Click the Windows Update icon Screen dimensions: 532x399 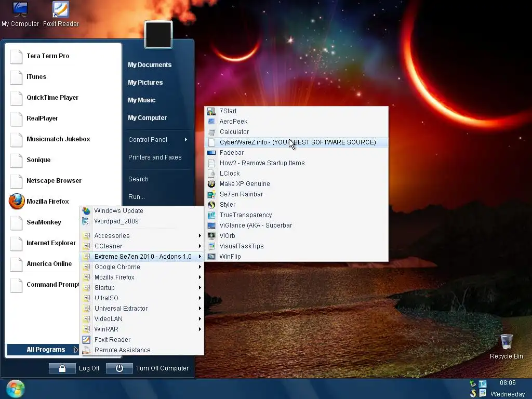pyautogui.click(x=86, y=211)
